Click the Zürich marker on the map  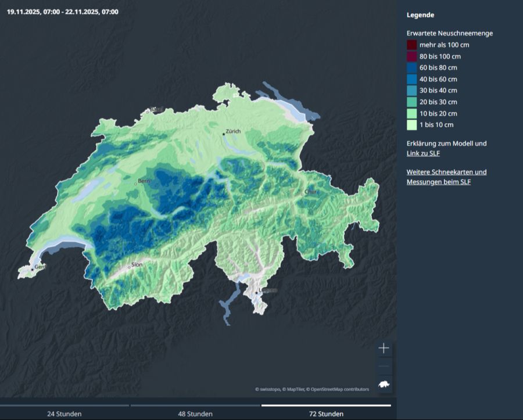click(223, 134)
